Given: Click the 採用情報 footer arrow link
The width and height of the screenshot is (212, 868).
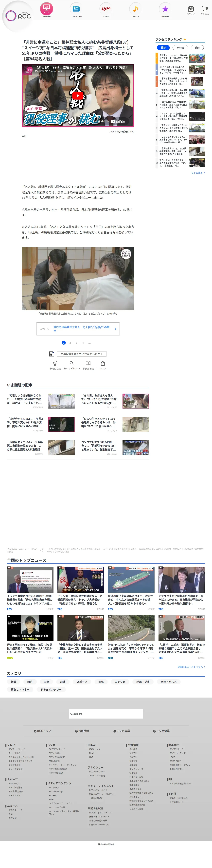Looking at the screenshot, I should pyautogui.click(x=82, y=731).
